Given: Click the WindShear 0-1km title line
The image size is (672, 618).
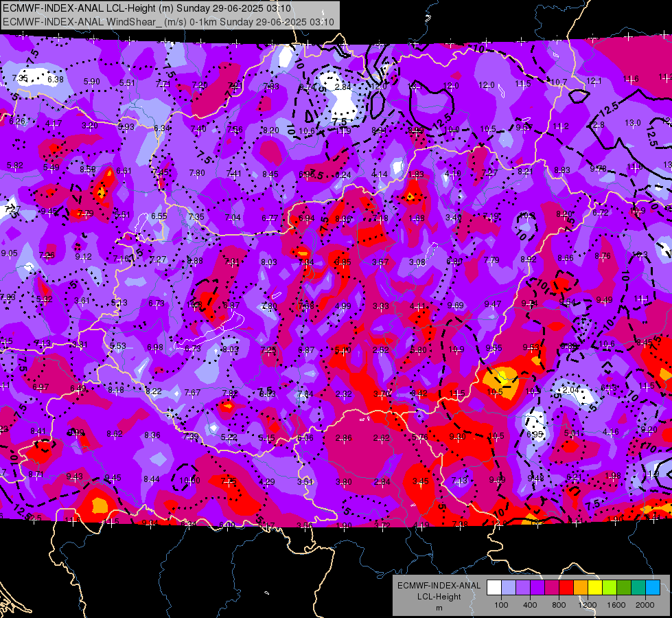Looking at the screenshot, I should point(168,22).
